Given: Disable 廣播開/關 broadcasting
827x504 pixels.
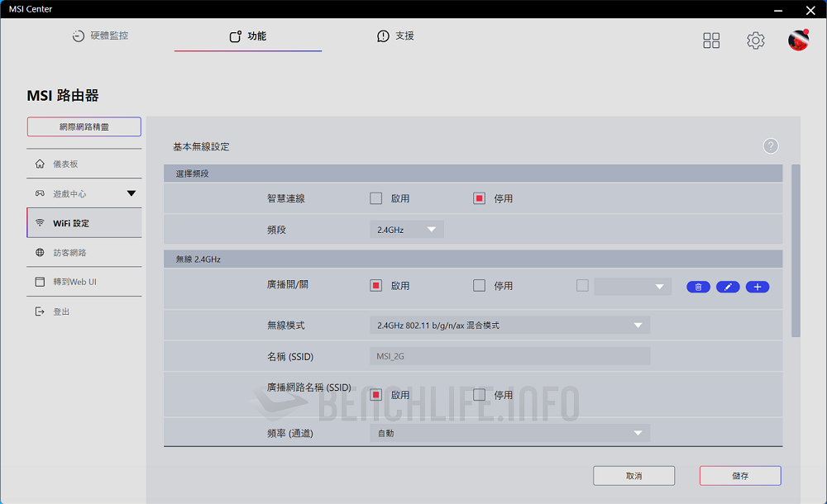Looking at the screenshot, I should click(477, 286).
